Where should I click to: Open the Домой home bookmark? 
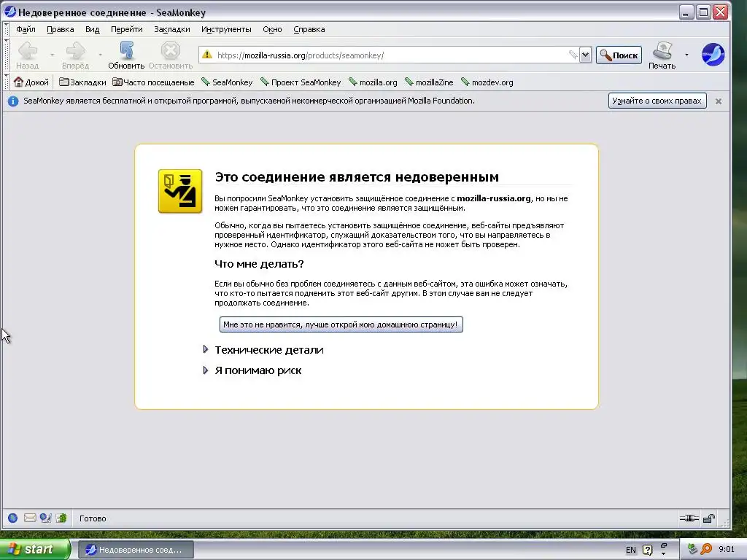point(31,82)
